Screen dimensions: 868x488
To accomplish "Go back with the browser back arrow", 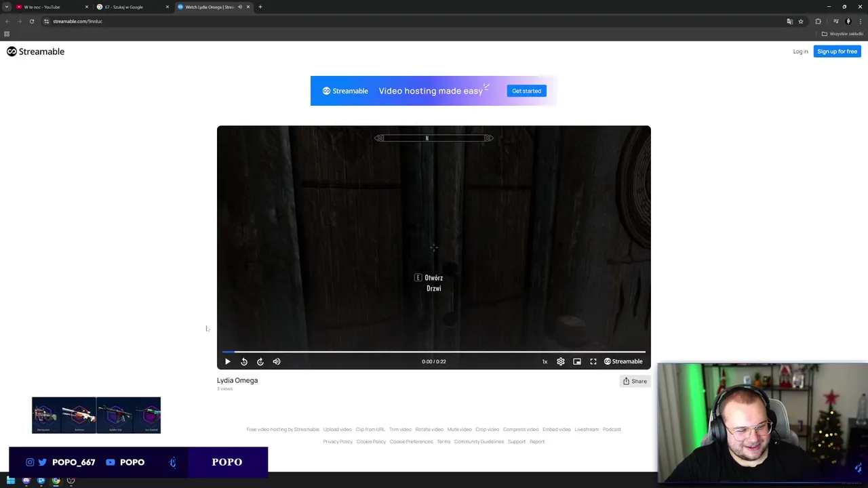I will coord(7,21).
